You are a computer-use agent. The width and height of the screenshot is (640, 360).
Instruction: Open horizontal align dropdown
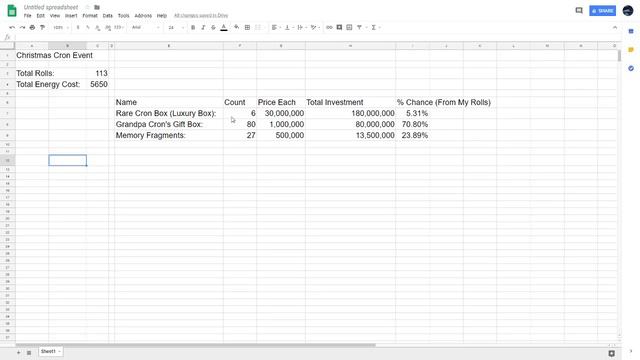[x=276, y=27]
